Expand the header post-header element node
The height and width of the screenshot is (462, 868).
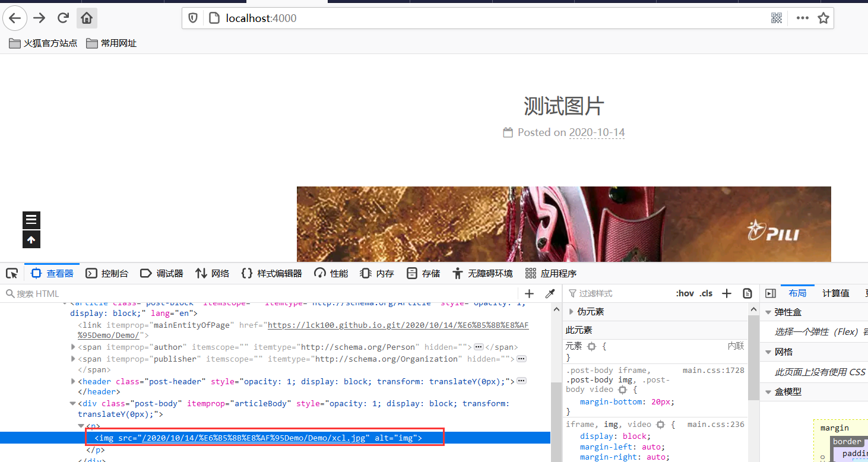click(x=72, y=381)
